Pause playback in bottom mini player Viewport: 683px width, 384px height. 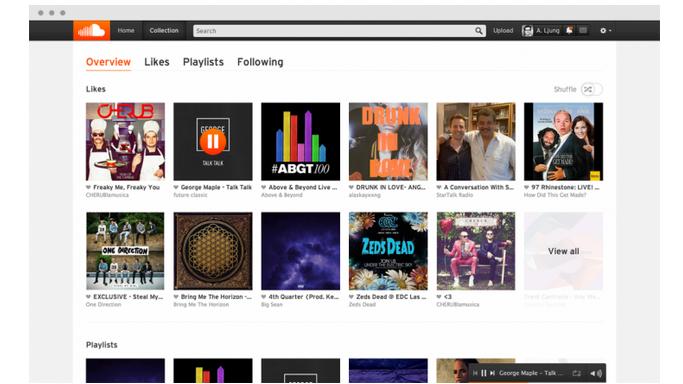484,373
